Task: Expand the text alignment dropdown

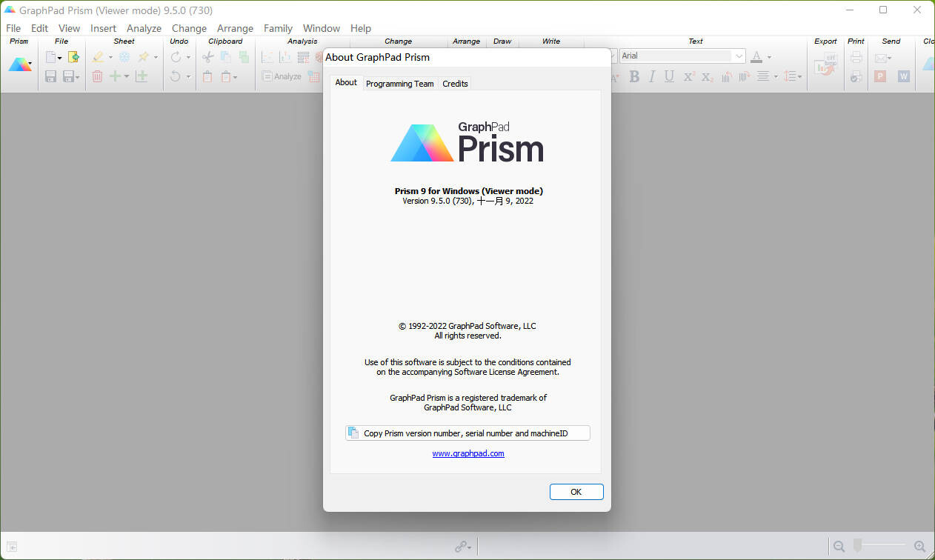Action: coord(776,76)
